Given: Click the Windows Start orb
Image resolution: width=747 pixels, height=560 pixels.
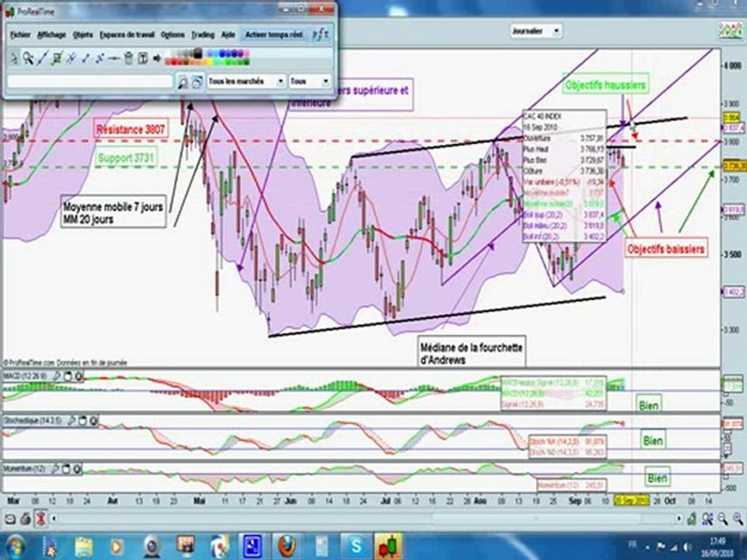Looking at the screenshot, I should click(15, 546).
